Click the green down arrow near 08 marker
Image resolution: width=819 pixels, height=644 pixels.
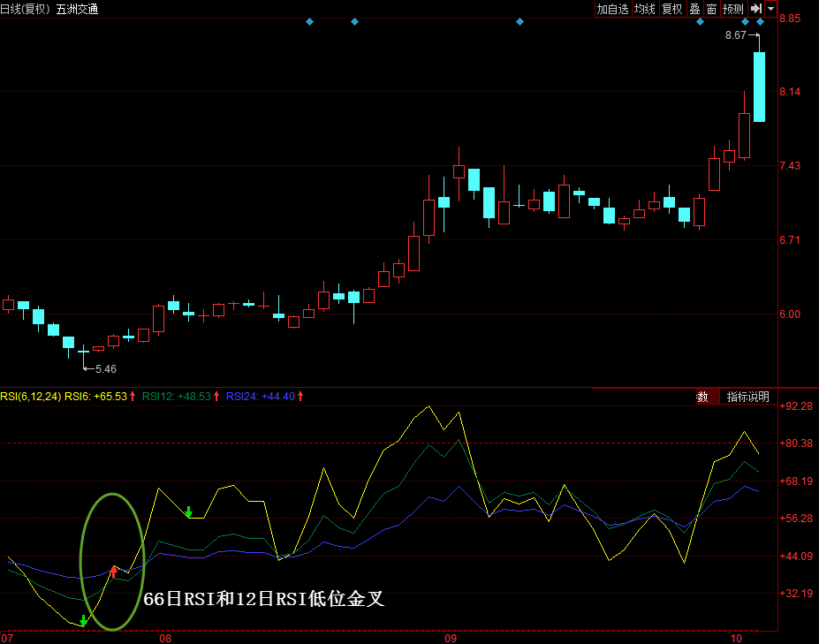(x=188, y=511)
